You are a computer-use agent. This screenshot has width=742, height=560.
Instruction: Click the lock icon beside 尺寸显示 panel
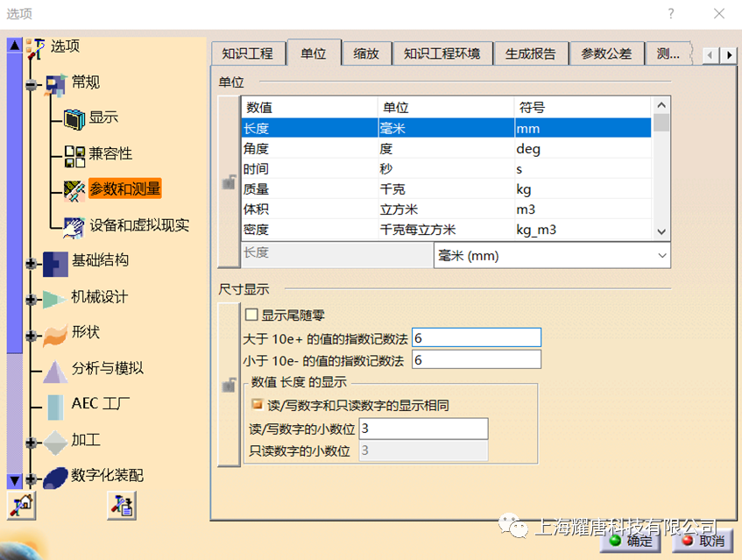click(x=229, y=385)
